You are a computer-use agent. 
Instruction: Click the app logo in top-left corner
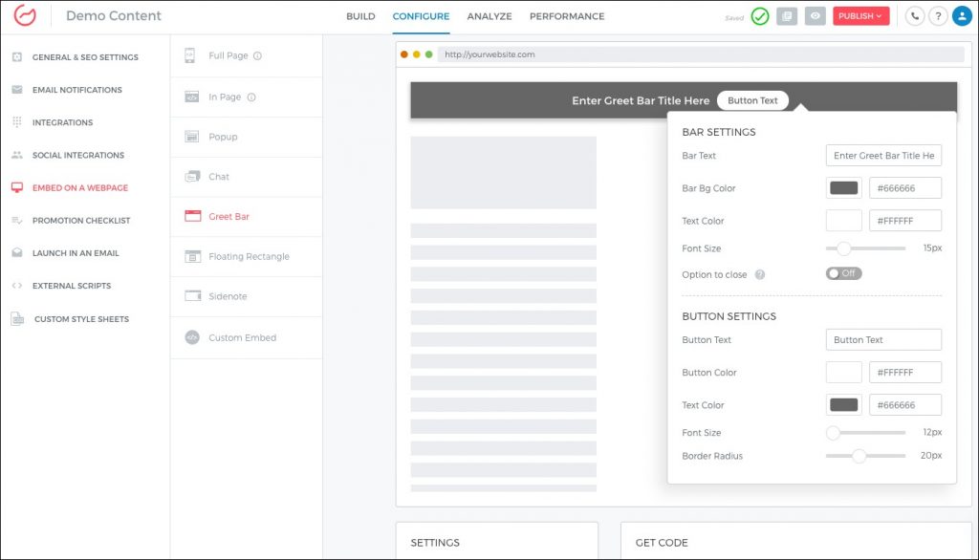point(25,16)
